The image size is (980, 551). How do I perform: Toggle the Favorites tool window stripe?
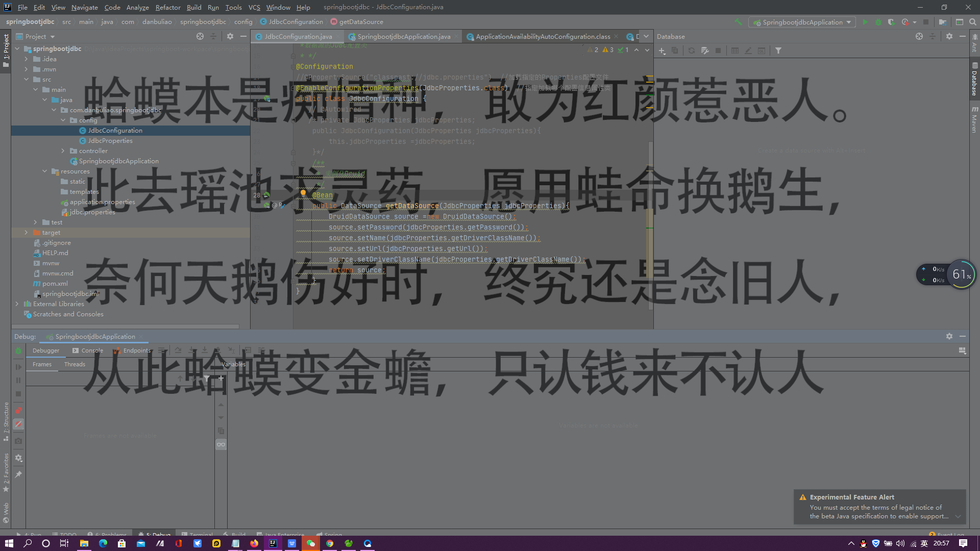(x=6, y=472)
